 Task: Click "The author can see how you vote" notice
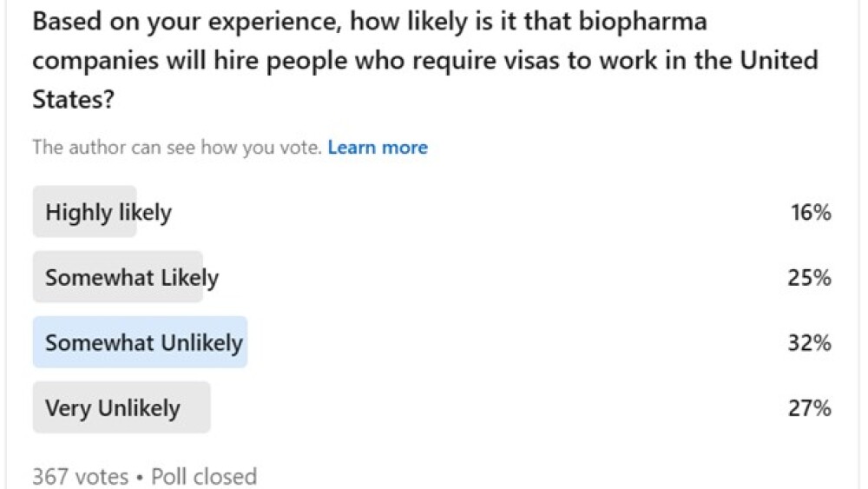click(177, 148)
